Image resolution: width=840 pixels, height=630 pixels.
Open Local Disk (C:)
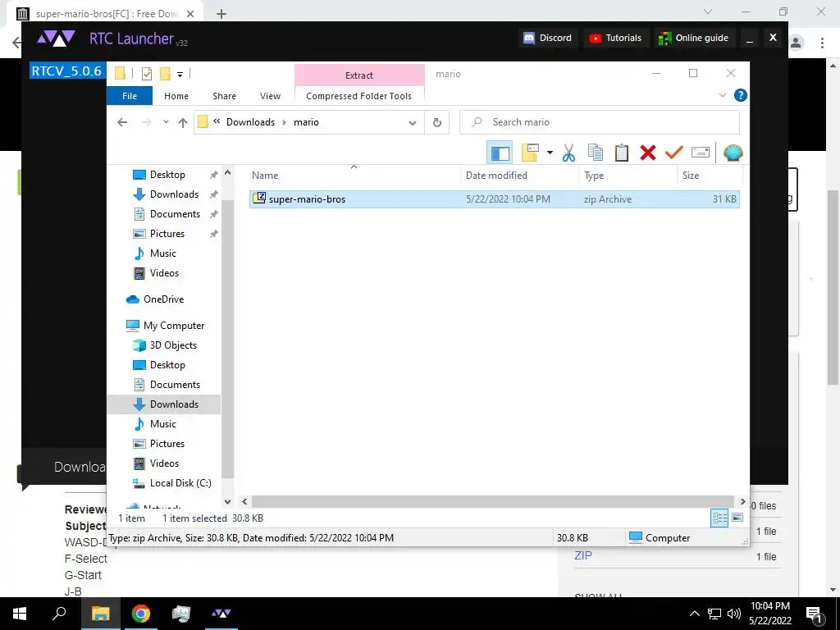pos(180,483)
